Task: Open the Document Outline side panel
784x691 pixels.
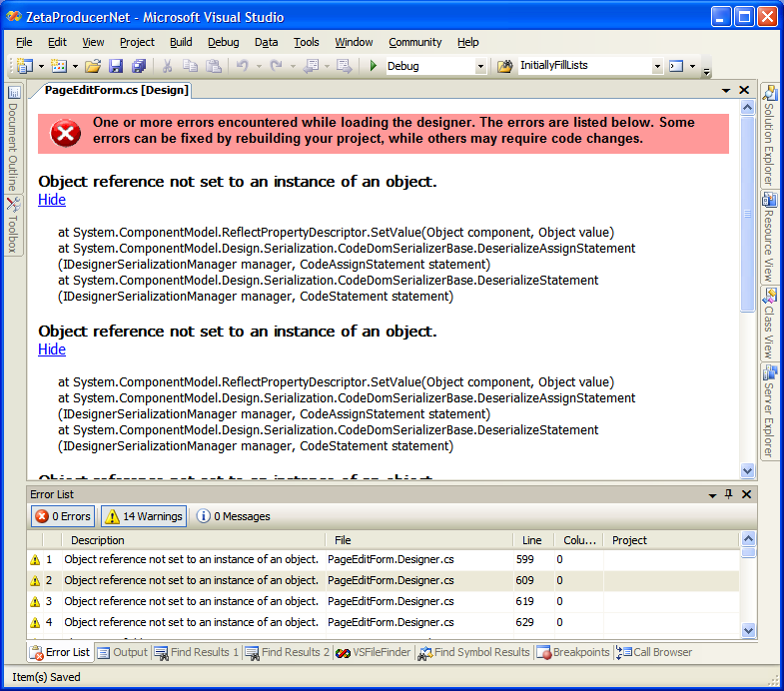Action: point(14,139)
